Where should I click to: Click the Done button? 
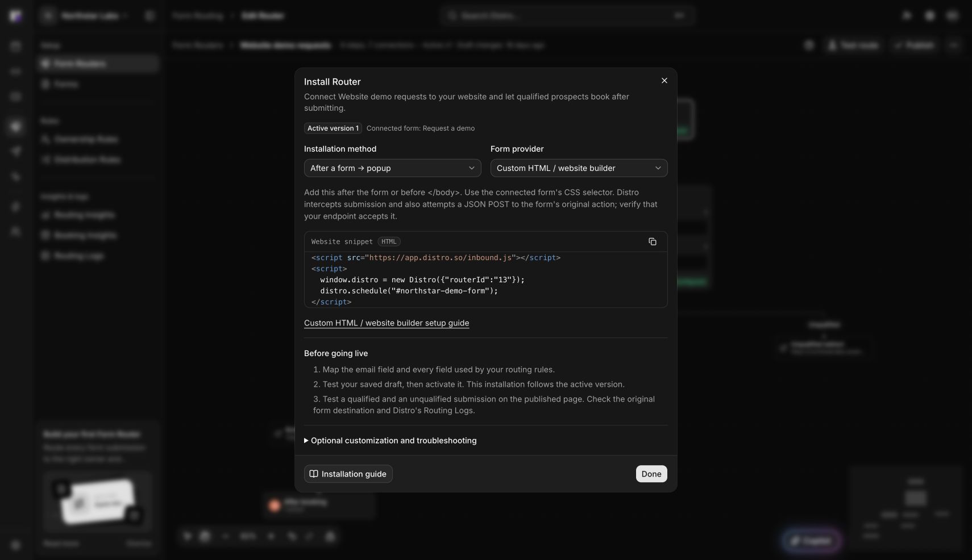click(x=651, y=474)
